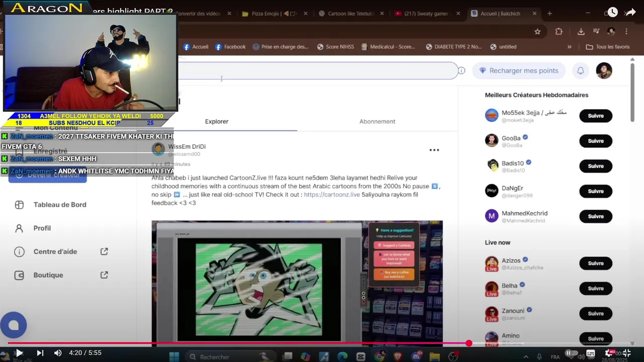Click the red progress bar scrubber

tap(469, 343)
